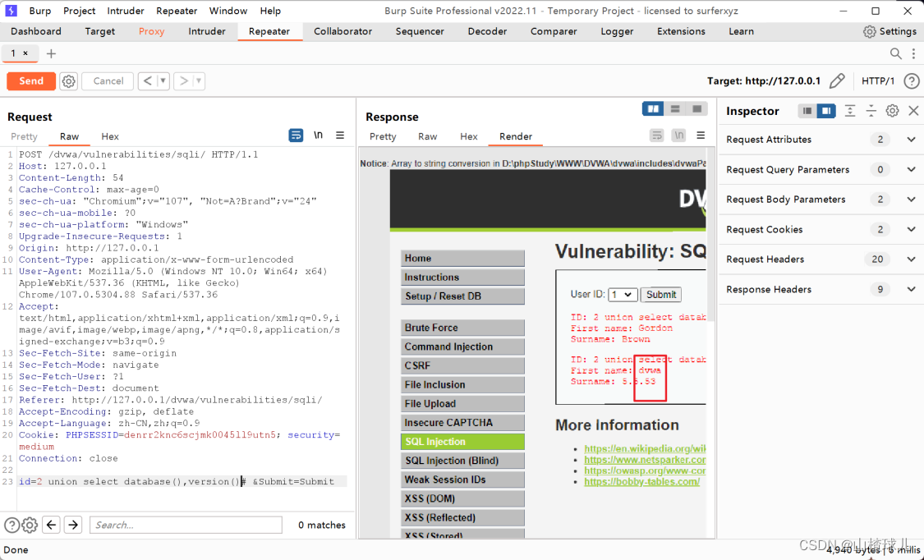924x560 pixels.
Task: Click the HTTP/1 protocol selector
Action: 878,80
